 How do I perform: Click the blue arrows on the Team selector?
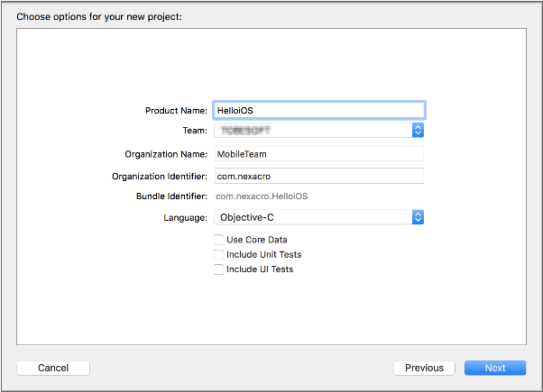coord(418,131)
